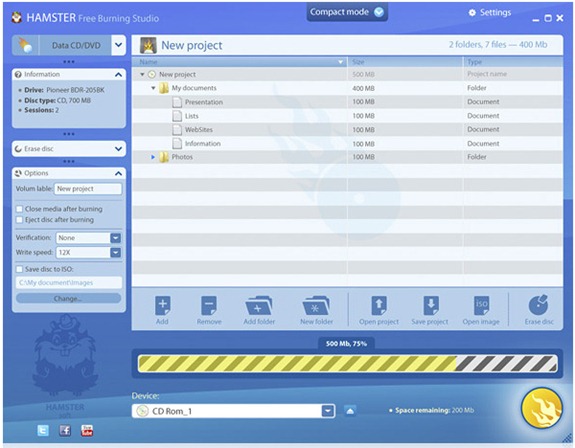Enable Close media after burning checkbox

(x=19, y=209)
